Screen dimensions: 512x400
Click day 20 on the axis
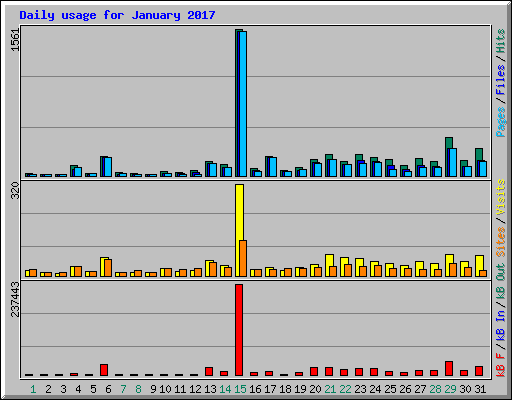315,389
